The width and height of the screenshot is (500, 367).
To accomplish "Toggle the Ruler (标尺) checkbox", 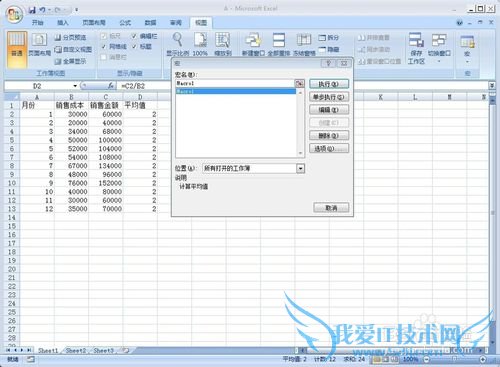I will 103,36.
